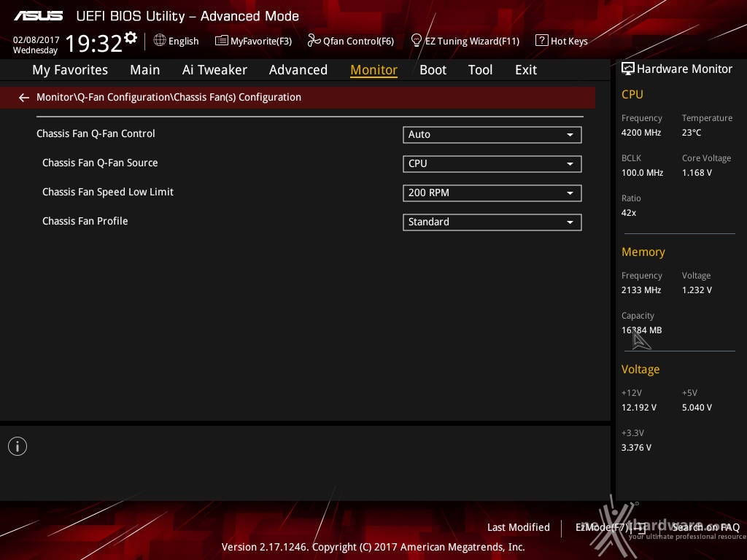This screenshot has height=560, width=747.
Task: Select the Chassis Fan Speed Low Limit label
Action: point(108,192)
